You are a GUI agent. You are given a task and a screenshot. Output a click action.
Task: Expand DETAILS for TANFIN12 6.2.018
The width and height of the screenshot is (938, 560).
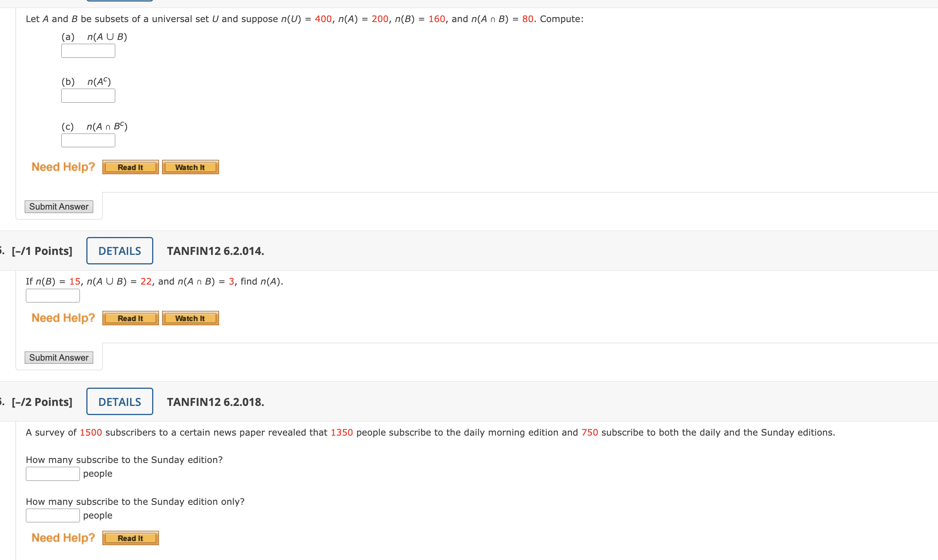[119, 402]
